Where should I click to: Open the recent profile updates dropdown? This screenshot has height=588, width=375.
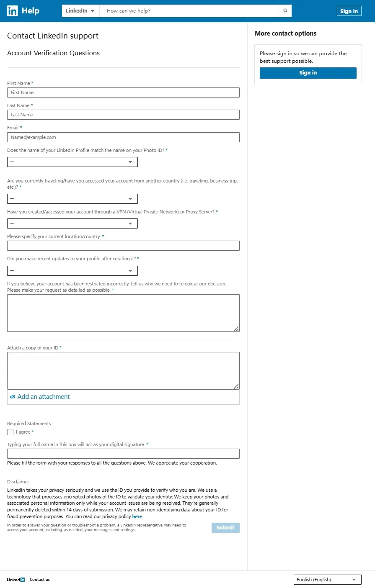click(x=72, y=271)
